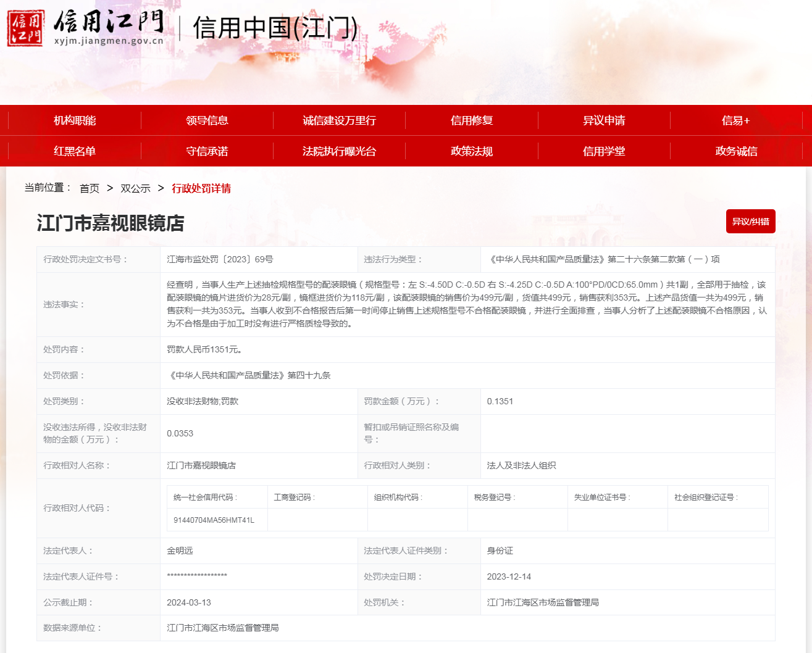The image size is (812, 653).
Task: Click 行政处罚详情 breadcrumb text
Action: [201, 188]
